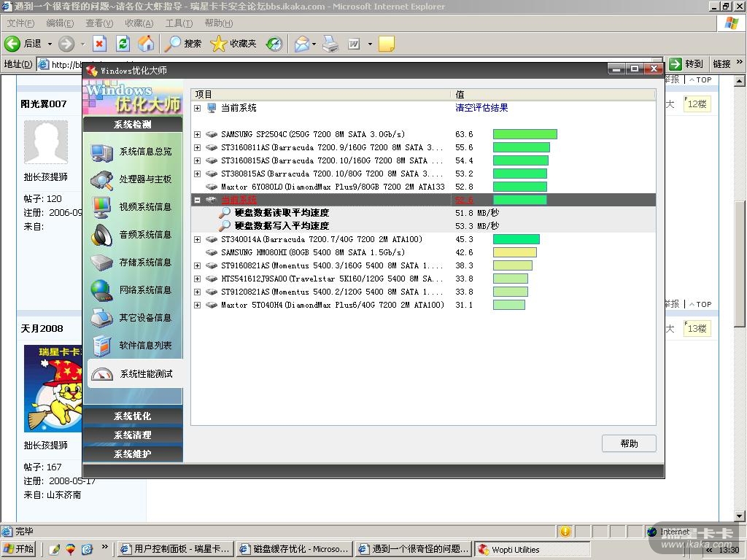Viewport: 747px width, 560px height.
Task: Open 软件信息列表 icon
Action: pyautogui.click(x=101, y=346)
